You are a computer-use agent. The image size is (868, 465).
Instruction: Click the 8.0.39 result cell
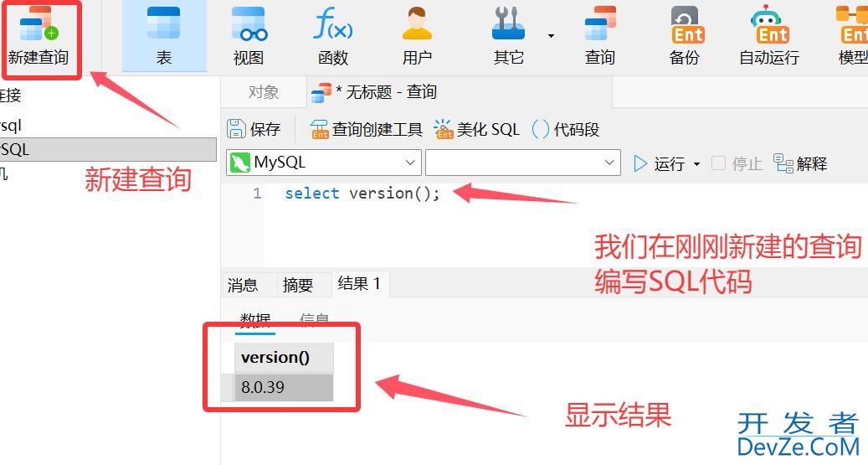tap(284, 387)
